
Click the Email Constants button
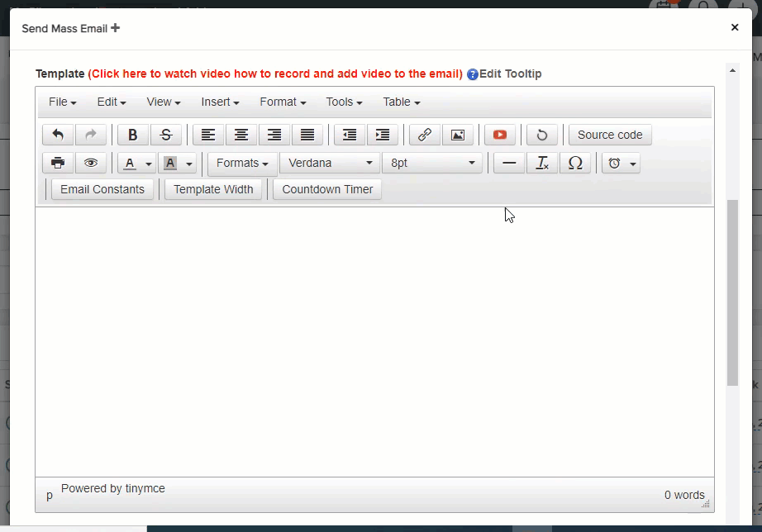pyautogui.click(x=102, y=190)
